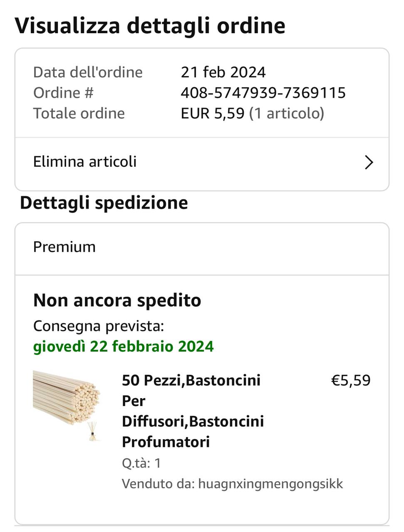Tap the (1 articolo) item count
The width and height of the screenshot is (404, 532).
[x=286, y=113]
